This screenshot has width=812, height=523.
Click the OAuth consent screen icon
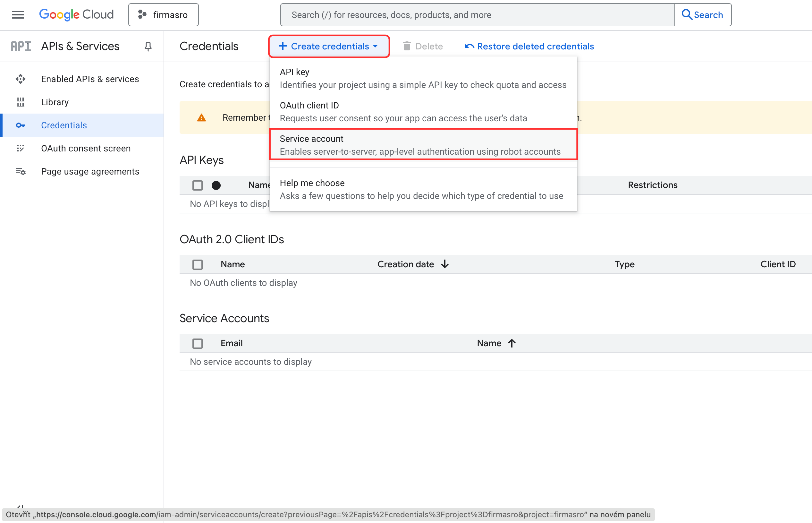(21, 149)
